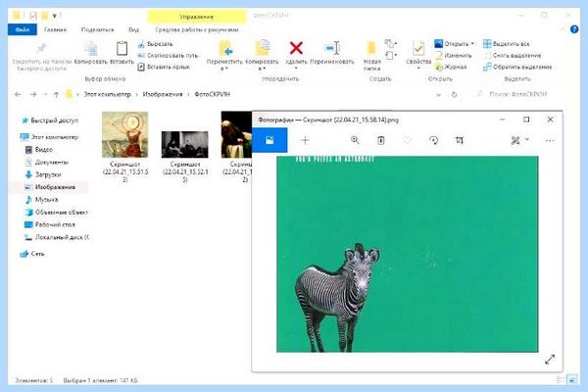588x392 pixels.
Task: Click the Копировать ribbon icon
Action: [91, 49]
